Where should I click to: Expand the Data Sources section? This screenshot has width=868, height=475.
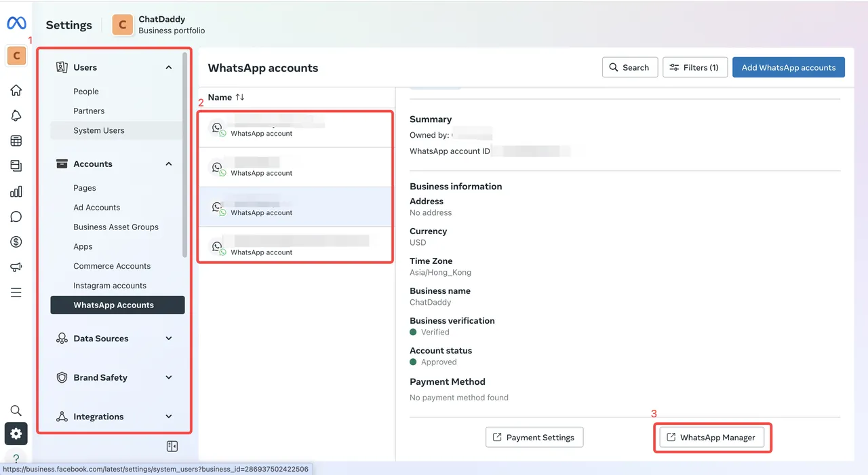pos(169,339)
